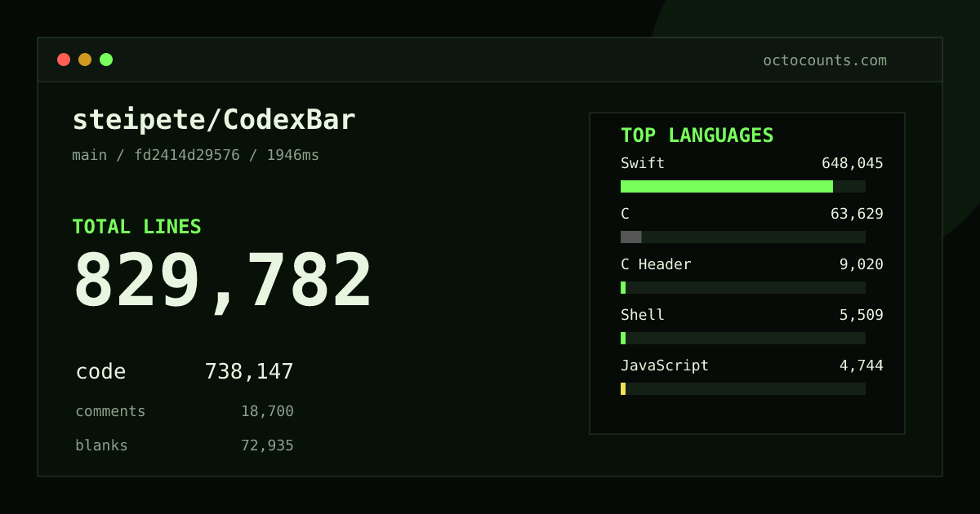Image resolution: width=980 pixels, height=514 pixels.
Task: Click the C line count 63,629
Action: coord(857,214)
